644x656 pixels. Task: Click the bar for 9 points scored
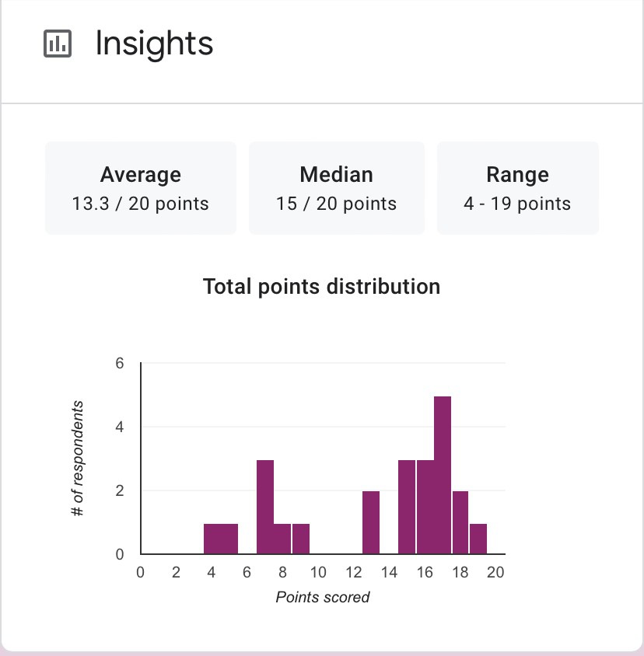[301, 539]
